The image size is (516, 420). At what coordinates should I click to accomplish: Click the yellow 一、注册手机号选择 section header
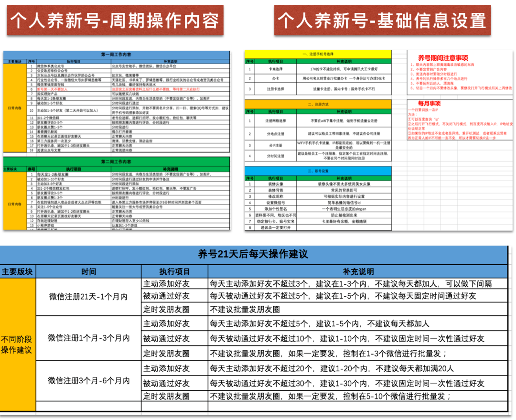click(x=318, y=54)
